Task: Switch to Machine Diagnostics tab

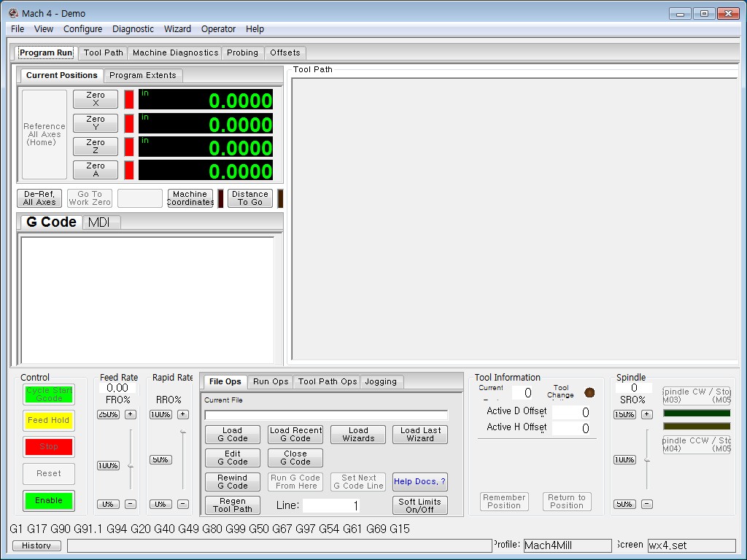Action: [x=175, y=52]
